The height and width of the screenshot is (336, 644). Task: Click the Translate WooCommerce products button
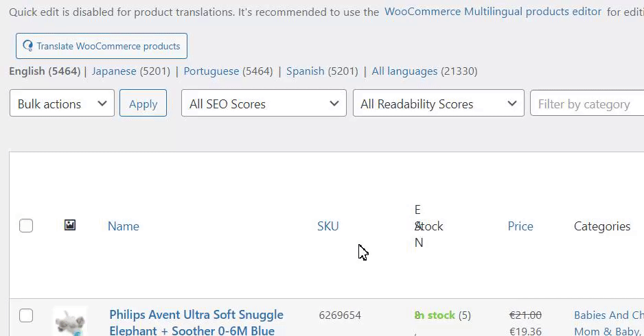point(102,46)
